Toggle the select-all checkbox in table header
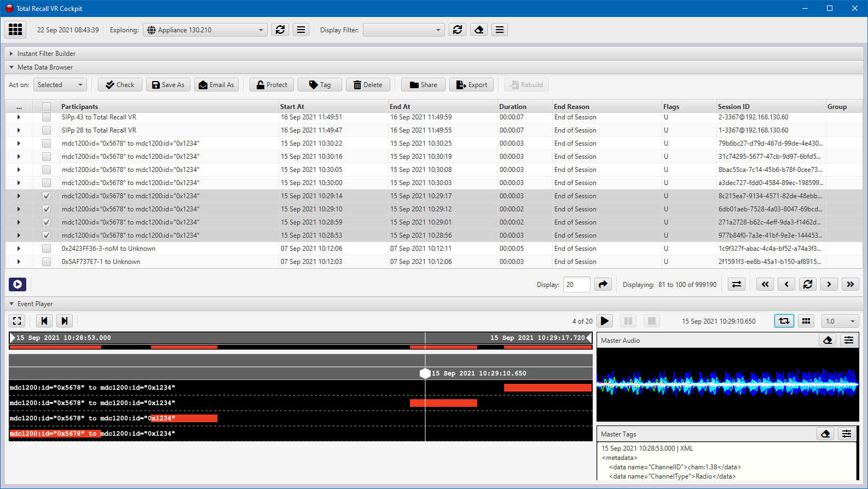Image resolution: width=868 pixels, height=489 pixels. (x=47, y=107)
